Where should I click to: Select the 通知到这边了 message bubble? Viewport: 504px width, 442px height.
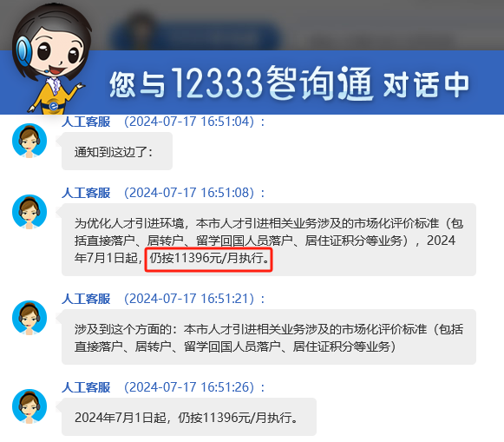click(x=117, y=151)
